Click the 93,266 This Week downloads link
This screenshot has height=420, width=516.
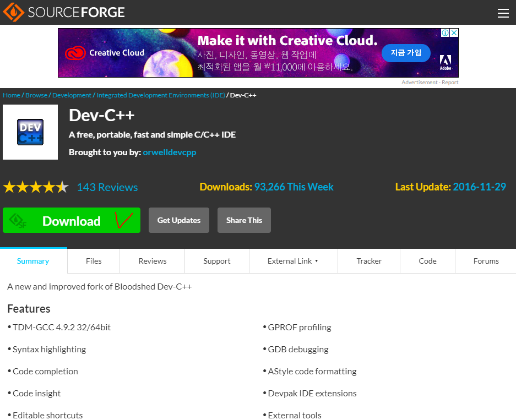tap(294, 187)
